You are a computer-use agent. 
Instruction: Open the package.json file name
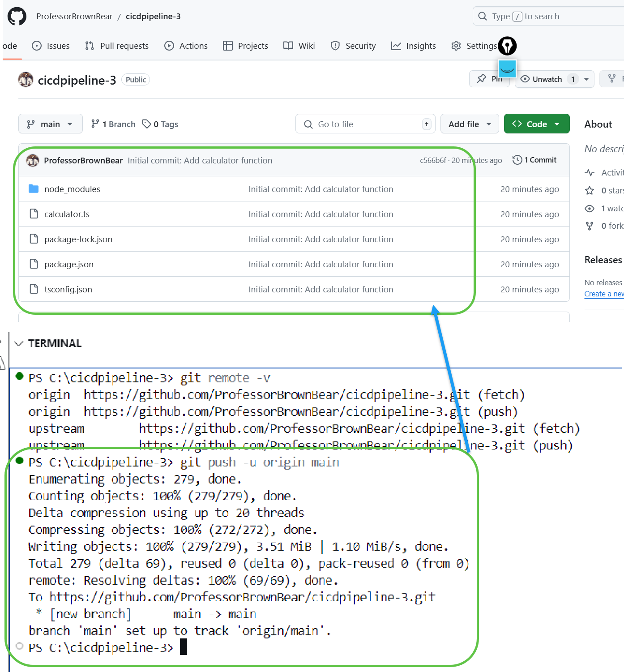point(69,264)
